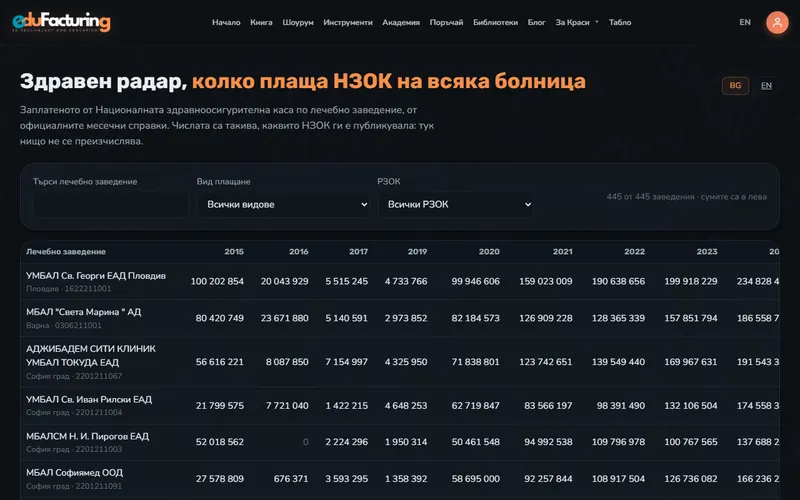This screenshot has height=500, width=800.
Task: Click the value 27 578 809
Action: pyautogui.click(x=219, y=479)
